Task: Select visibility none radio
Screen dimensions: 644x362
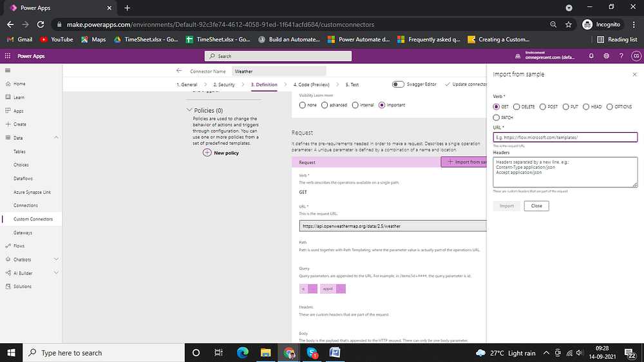Action: tap(302, 105)
